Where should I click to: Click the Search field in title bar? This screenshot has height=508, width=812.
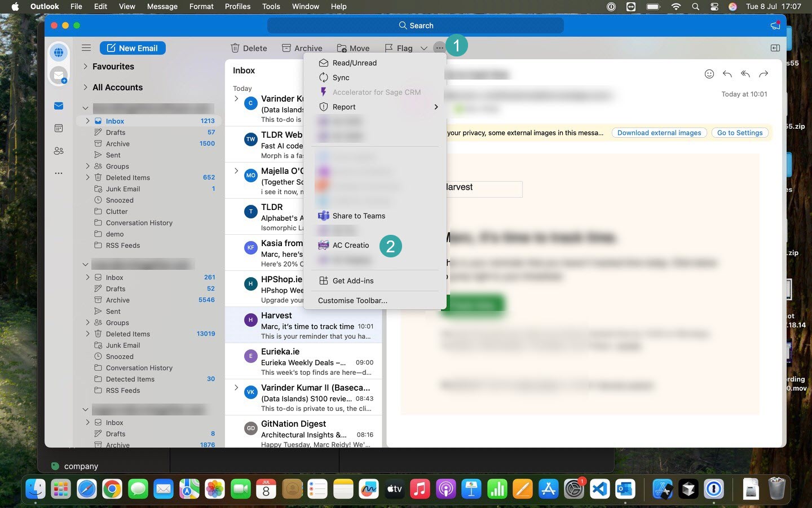coord(416,25)
